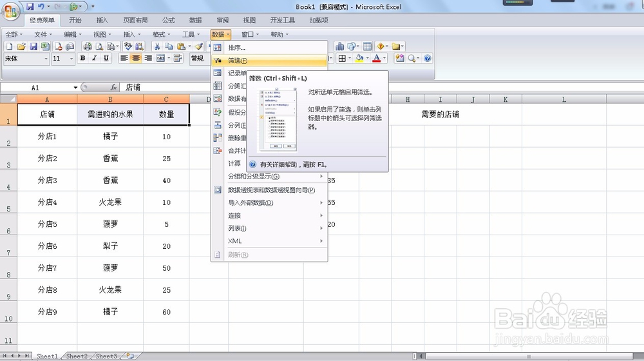Expand the 分组和分级显示(G) submenu
This screenshot has height=361, width=644.
(269, 177)
